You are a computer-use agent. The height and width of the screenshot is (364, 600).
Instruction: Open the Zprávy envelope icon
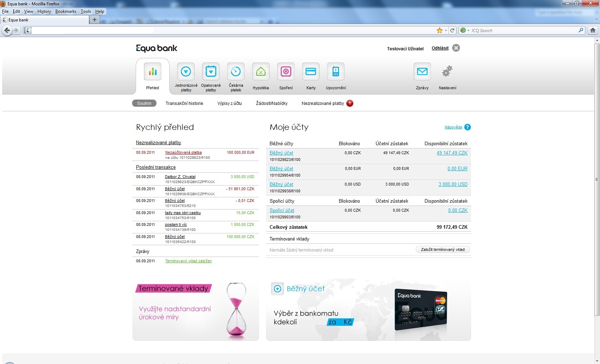[422, 71]
